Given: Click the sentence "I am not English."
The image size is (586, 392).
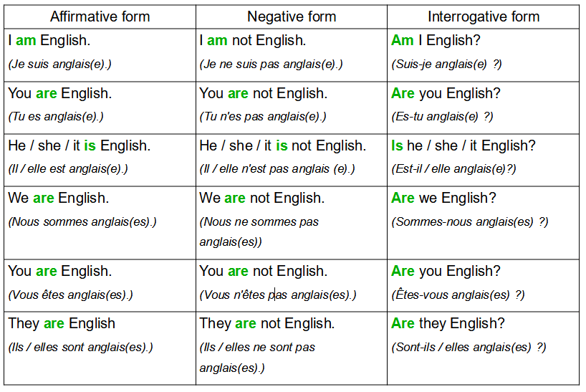Looking at the screenshot, I should pyautogui.click(x=252, y=41).
